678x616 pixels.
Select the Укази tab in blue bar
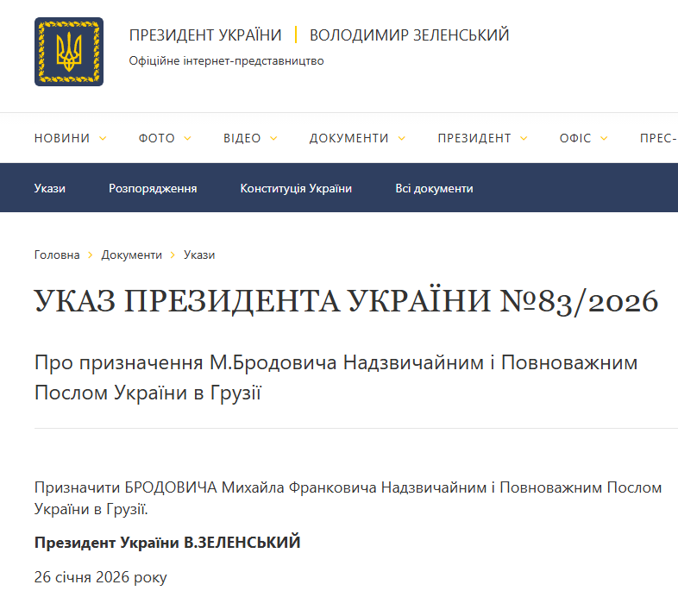coord(50,188)
